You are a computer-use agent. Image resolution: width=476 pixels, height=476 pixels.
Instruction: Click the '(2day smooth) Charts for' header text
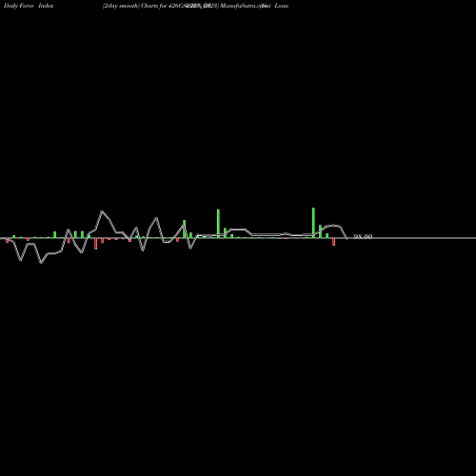coord(134,6)
